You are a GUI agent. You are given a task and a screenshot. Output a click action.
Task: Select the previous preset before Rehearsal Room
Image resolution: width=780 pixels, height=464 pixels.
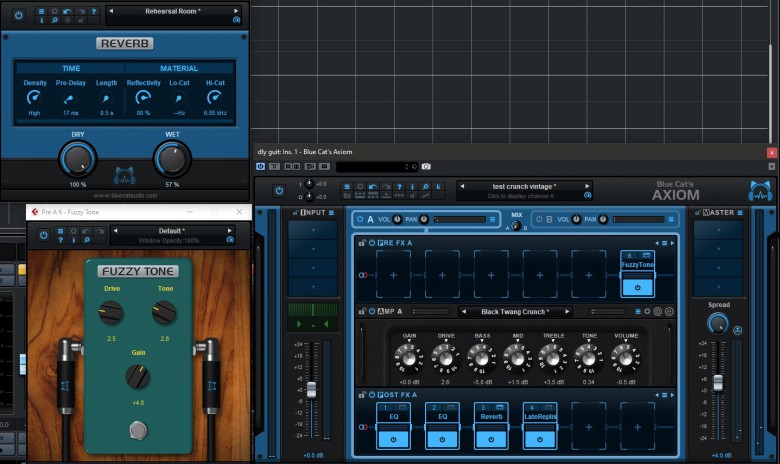(111, 10)
